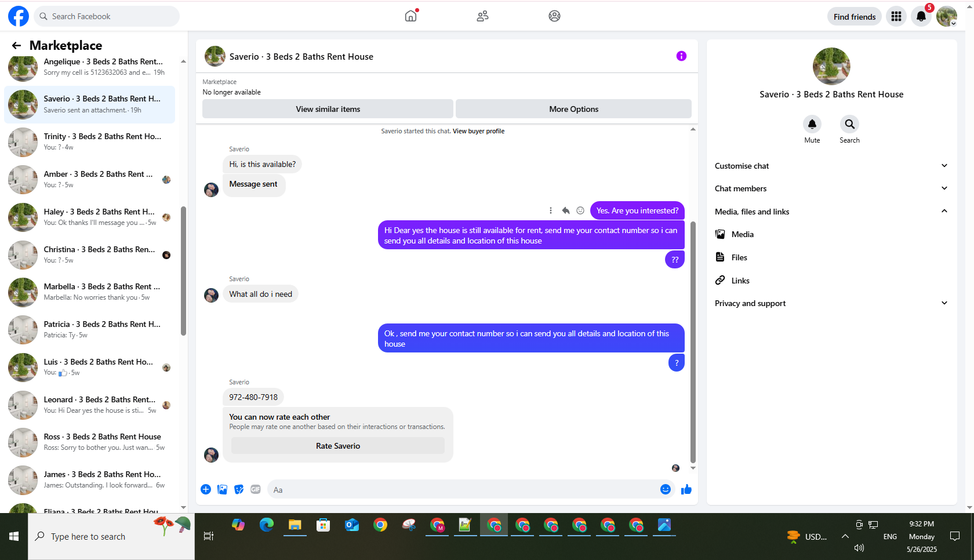
Task: Open the Home feed icon
Action: [410, 16]
